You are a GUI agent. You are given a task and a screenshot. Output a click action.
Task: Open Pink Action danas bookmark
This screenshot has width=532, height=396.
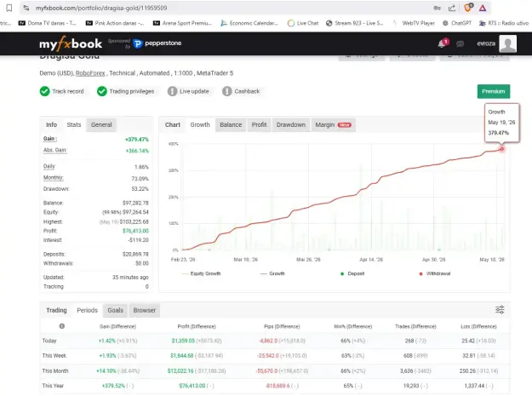click(x=115, y=23)
